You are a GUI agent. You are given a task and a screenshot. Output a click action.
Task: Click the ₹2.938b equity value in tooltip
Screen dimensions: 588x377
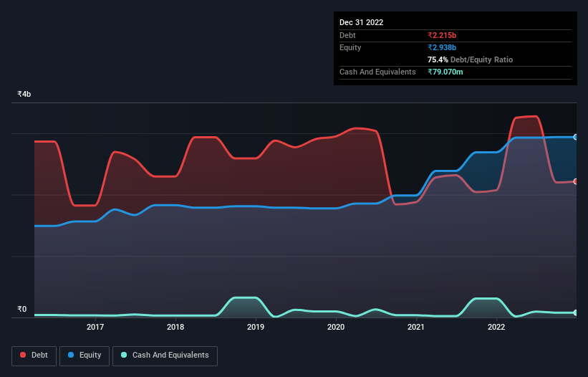coord(442,47)
